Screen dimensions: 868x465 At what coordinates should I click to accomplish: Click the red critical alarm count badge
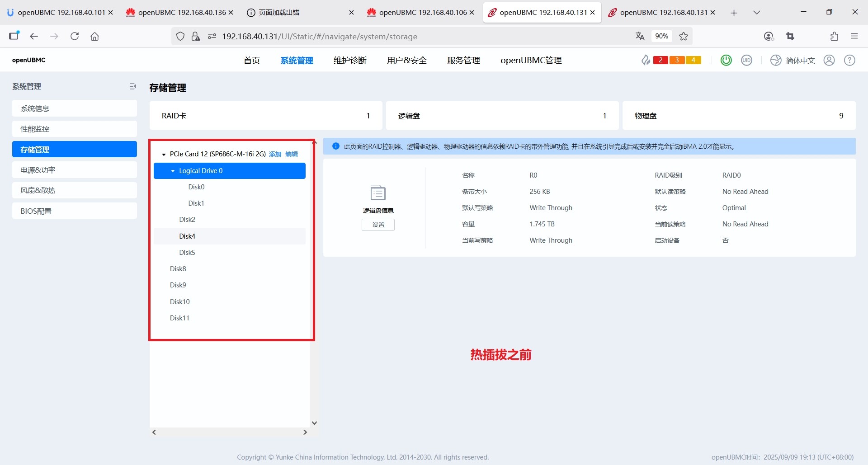[x=660, y=60]
